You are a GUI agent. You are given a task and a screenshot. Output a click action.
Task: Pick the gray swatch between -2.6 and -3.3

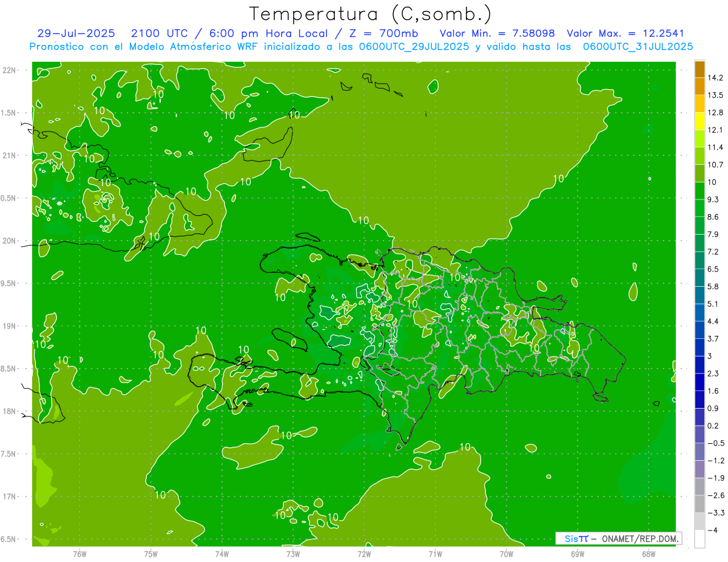click(699, 504)
